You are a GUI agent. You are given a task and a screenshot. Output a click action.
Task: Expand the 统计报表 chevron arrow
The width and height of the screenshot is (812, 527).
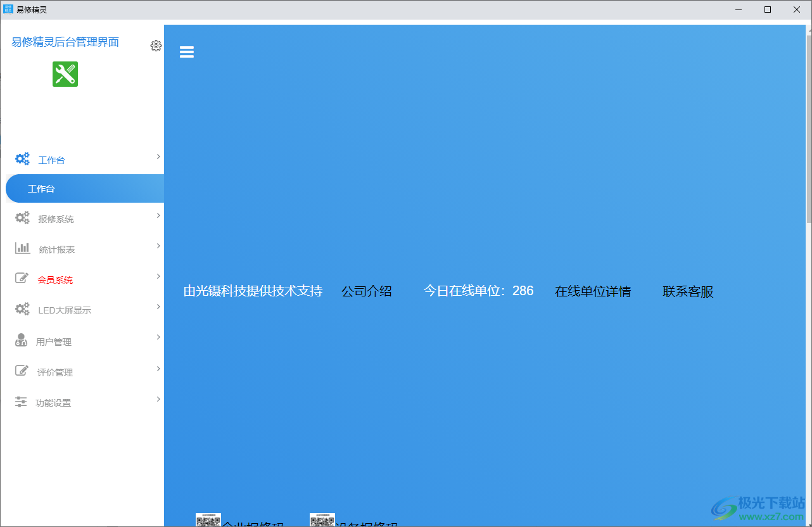[158, 246]
